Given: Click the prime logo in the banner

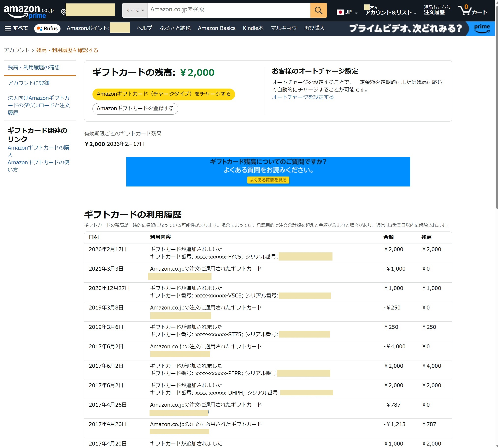Looking at the screenshot, I should tap(482, 28).
